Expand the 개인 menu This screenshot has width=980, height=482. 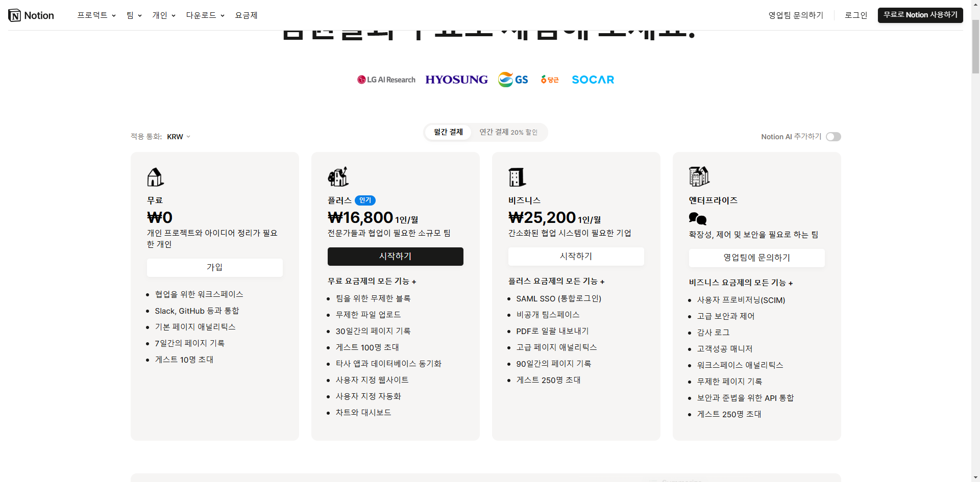click(x=164, y=15)
